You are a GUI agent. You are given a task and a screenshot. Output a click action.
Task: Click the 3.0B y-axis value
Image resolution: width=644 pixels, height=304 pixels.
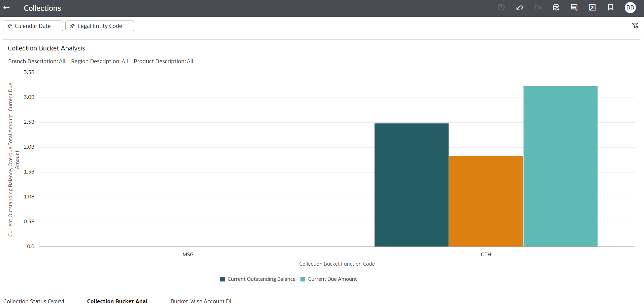tap(29, 97)
